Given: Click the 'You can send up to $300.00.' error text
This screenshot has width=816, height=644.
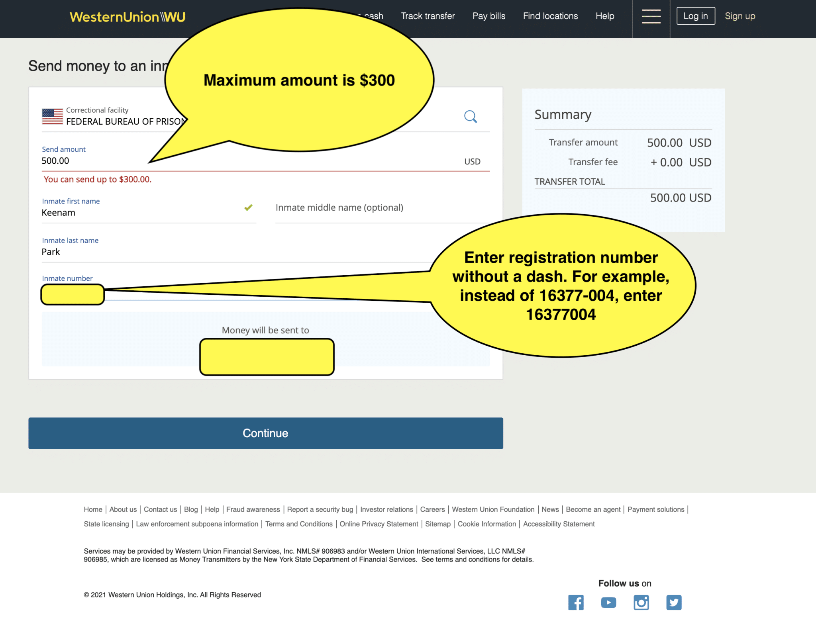Looking at the screenshot, I should tap(98, 179).
